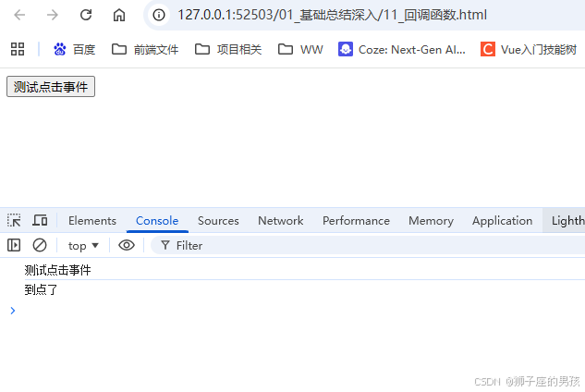Click the console Filter field

point(368,245)
